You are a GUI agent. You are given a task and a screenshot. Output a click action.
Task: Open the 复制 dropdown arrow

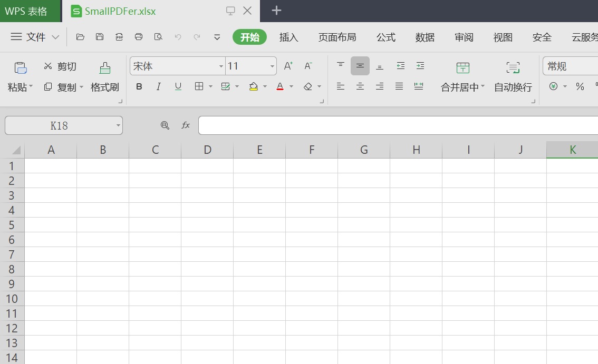click(x=81, y=87)
